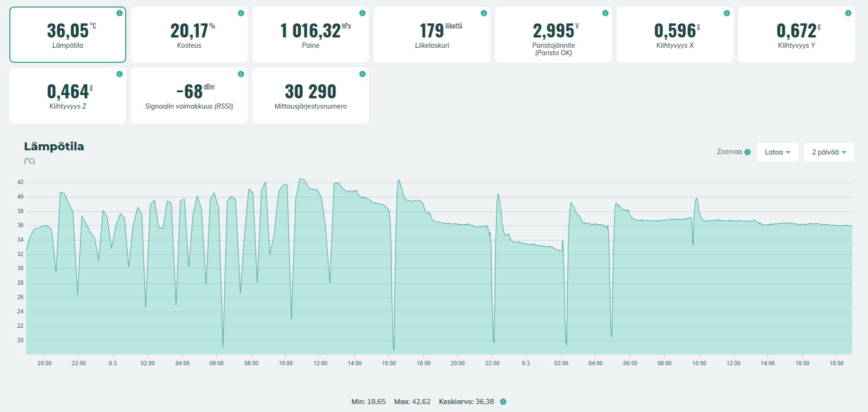868x412 pixels.
Task: Show info for Signaalin voimakkuus card
Action: pyautogui.click(x=241, y=74)
